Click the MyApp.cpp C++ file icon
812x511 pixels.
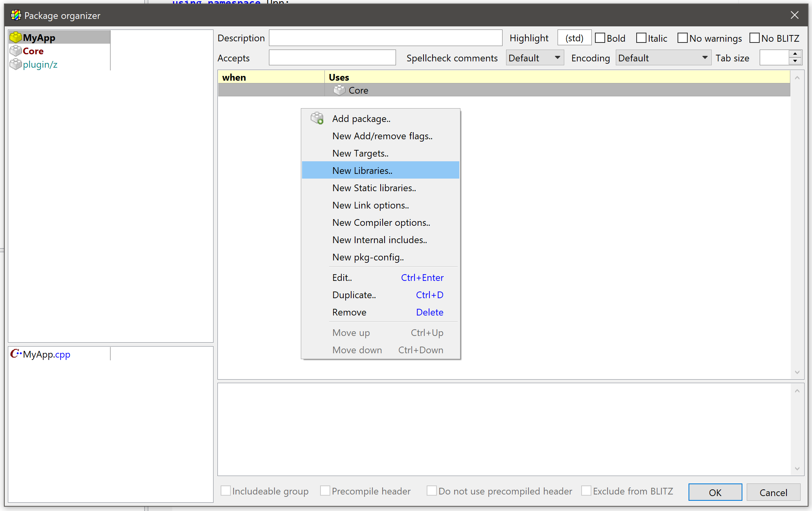pos(16,354)
